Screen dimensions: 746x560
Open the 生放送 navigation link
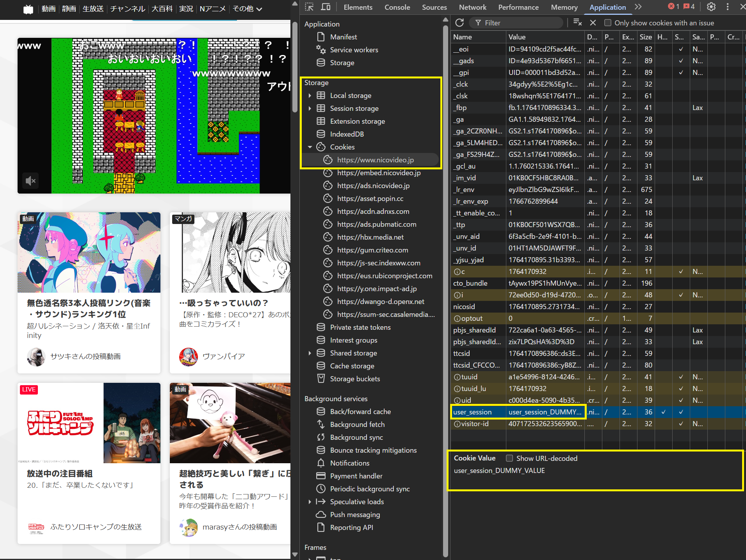click(x=93, y=9)
